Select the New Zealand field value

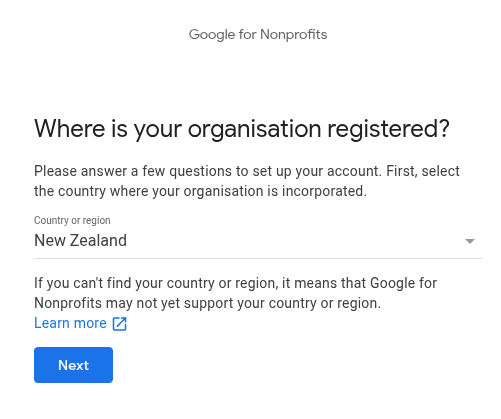[80, 240]
